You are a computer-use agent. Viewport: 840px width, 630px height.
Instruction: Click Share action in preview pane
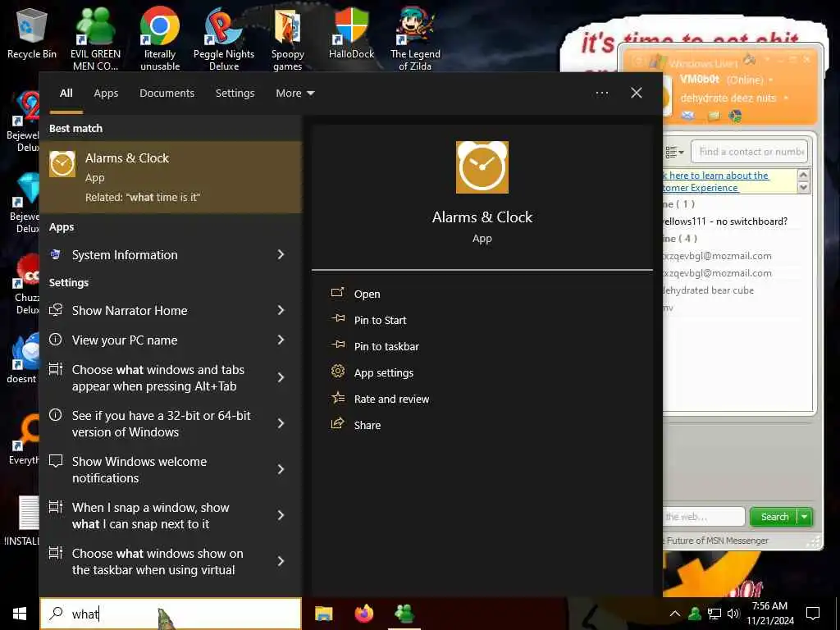coord(367,426)
